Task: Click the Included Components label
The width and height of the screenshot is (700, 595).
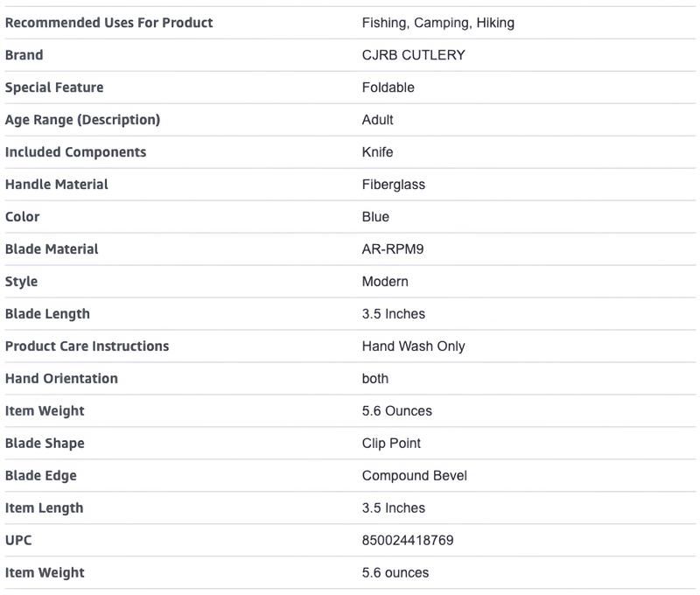Action: coord(75,152)
